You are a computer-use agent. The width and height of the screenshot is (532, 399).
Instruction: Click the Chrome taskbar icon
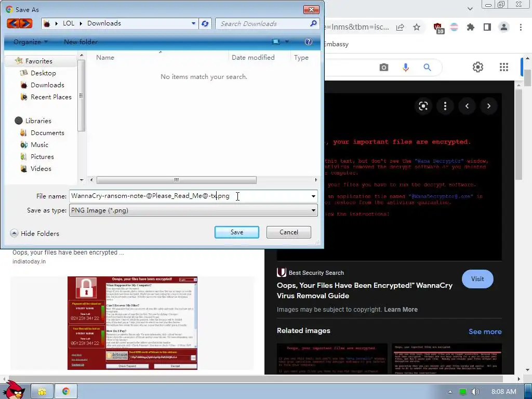tap(66, 392)
